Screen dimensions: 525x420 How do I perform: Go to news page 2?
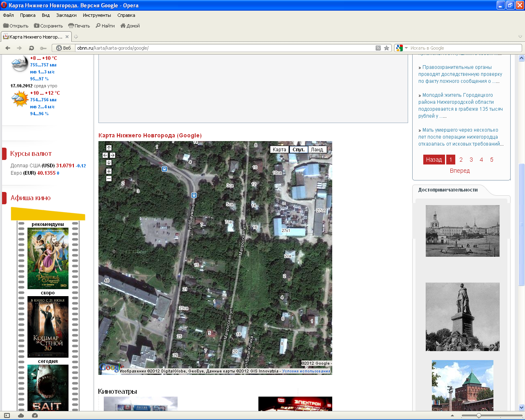click(461, 160)
